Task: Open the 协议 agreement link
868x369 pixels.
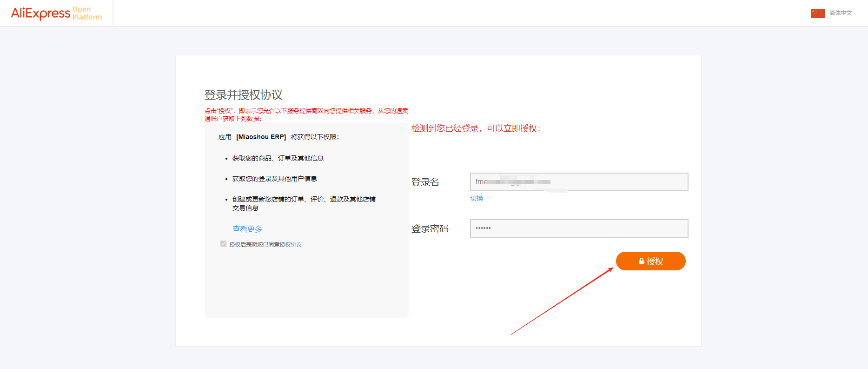Action: click(x=297, y=245)
